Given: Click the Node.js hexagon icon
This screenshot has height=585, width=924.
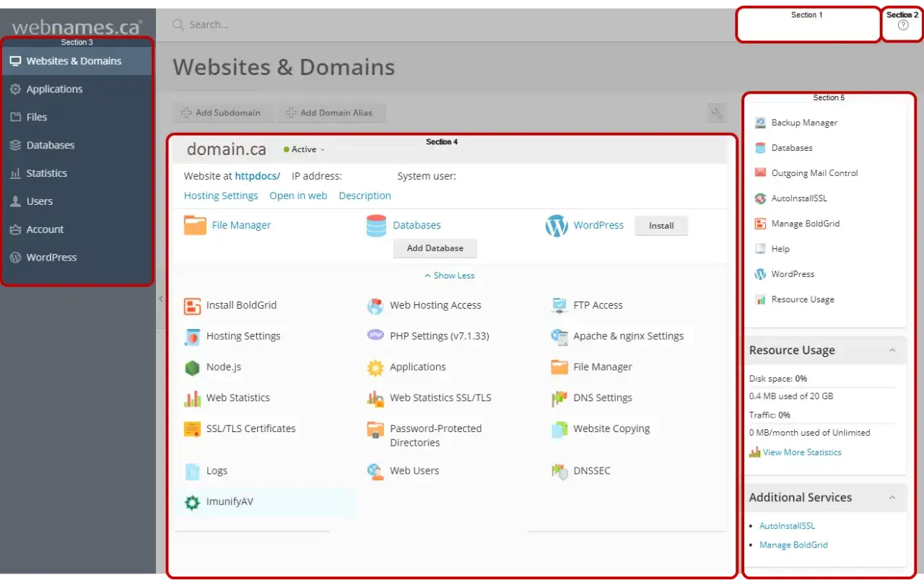Looking at the screenshot, I should (x=192, y=368).
